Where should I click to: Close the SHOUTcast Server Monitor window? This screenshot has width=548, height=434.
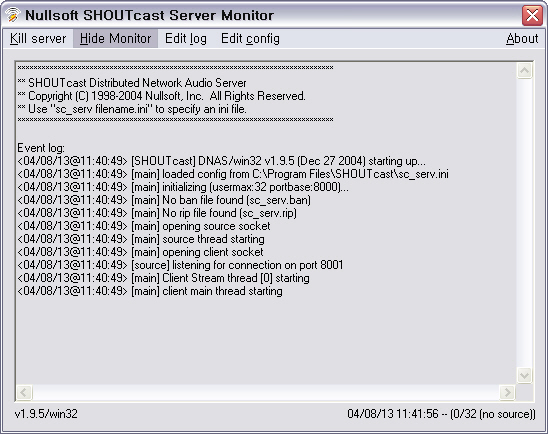pyautogui.click(x=532, y=15)
